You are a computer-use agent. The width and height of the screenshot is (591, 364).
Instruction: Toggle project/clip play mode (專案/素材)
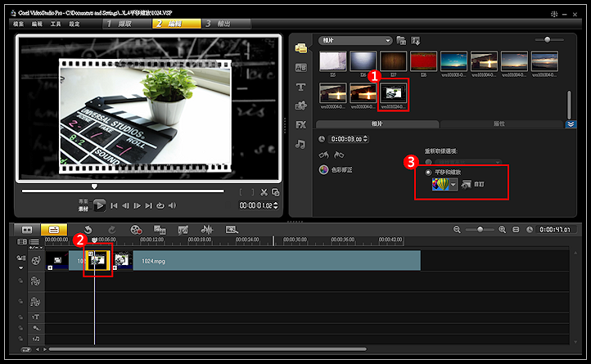click(x=83, y=205)
